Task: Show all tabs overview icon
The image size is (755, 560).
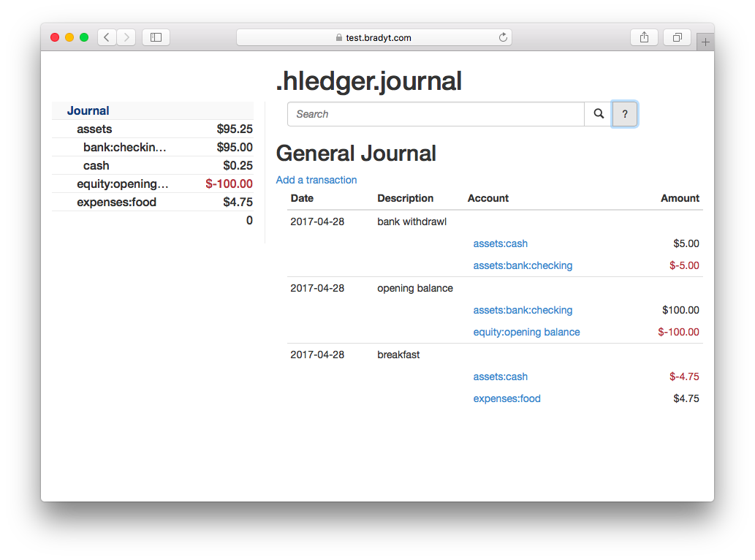Action: click(677, 37)
